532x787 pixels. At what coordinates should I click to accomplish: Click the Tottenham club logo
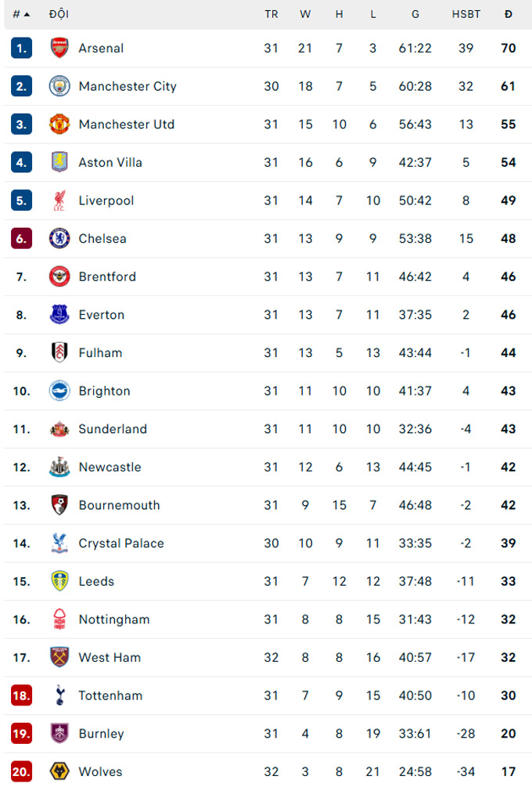pos(59,695)
